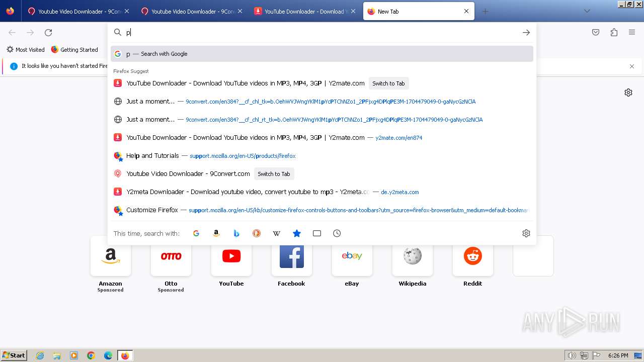The width and height of the screenshot is (644, 362).
Task: Open Windows Start menu
Action: coord(14,355)
